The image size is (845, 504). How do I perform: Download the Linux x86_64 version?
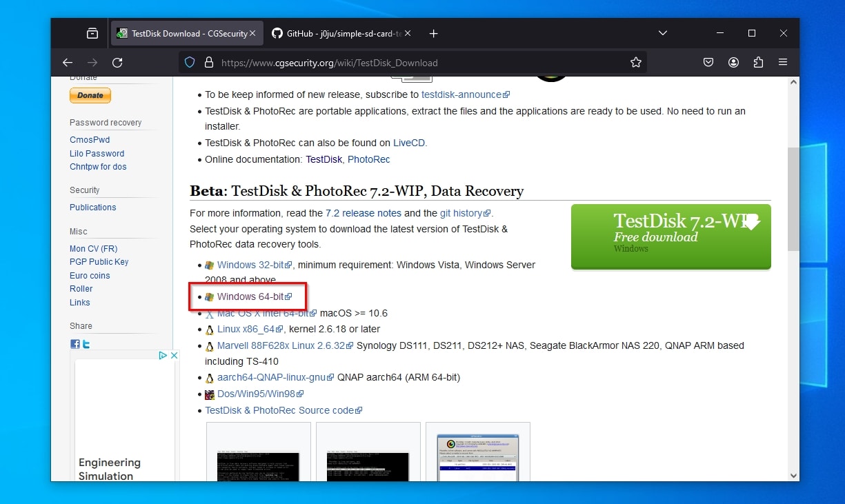click(x=250, y=330)
